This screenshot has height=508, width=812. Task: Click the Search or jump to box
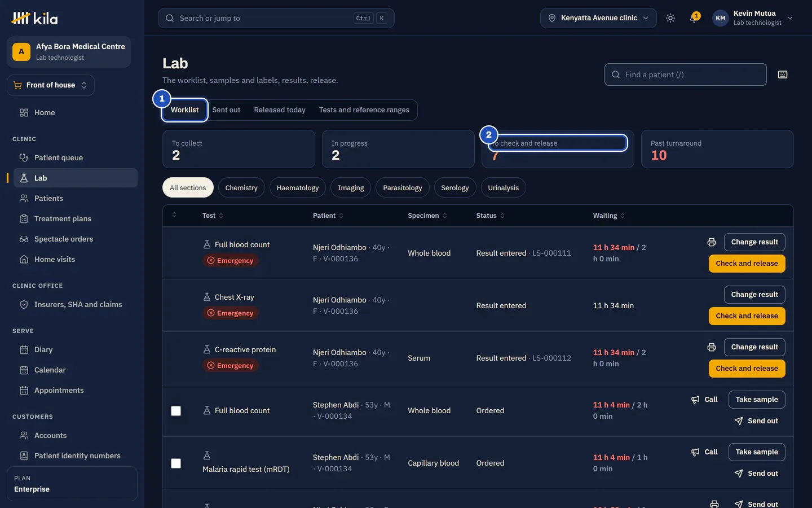pyautogui.click(x=276, y=18)
